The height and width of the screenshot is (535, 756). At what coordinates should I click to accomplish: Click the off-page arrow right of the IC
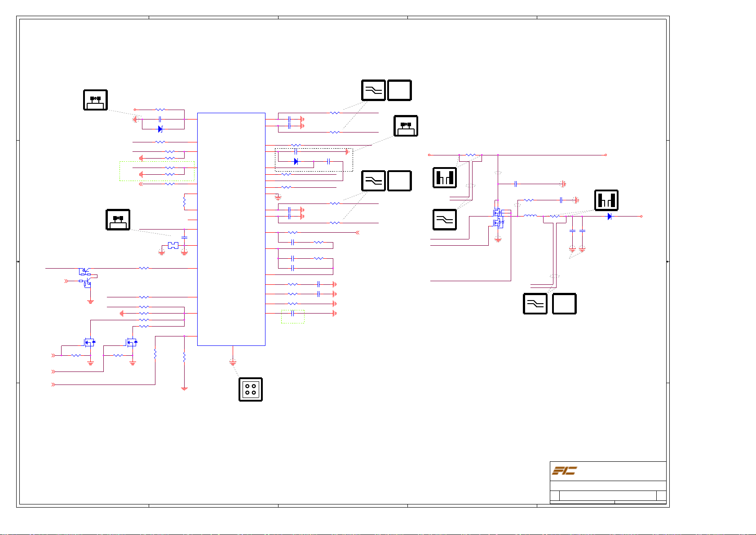357,233
